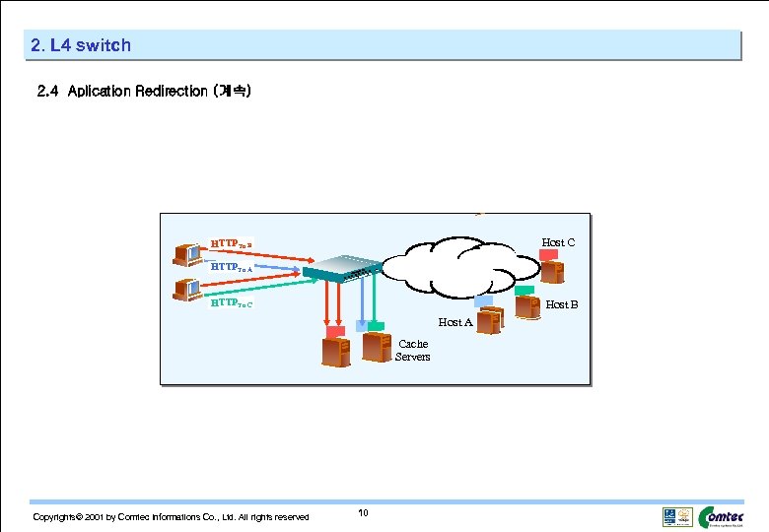This screenshot has height=532, width=769.
Task: Click the page number 10
Action: (363, 513)
